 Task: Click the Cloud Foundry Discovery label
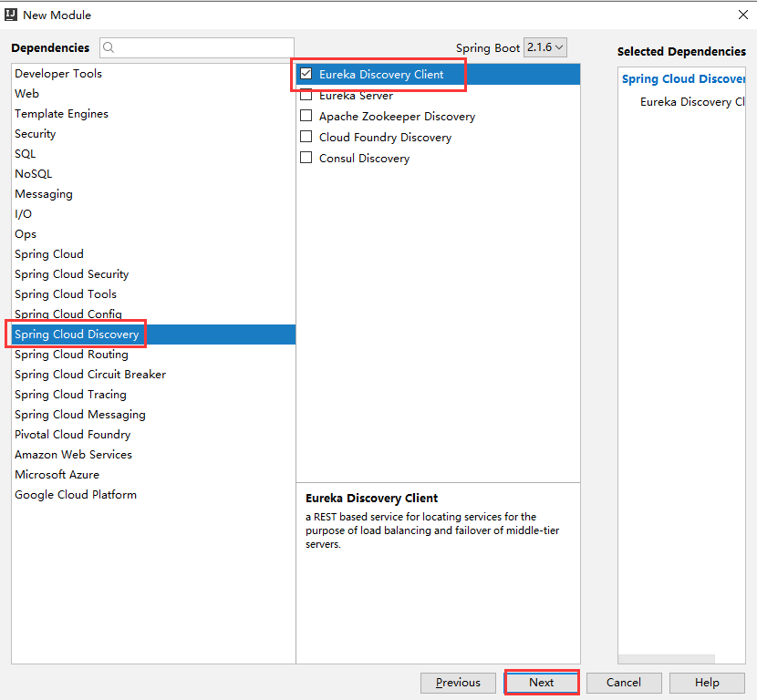385,138
